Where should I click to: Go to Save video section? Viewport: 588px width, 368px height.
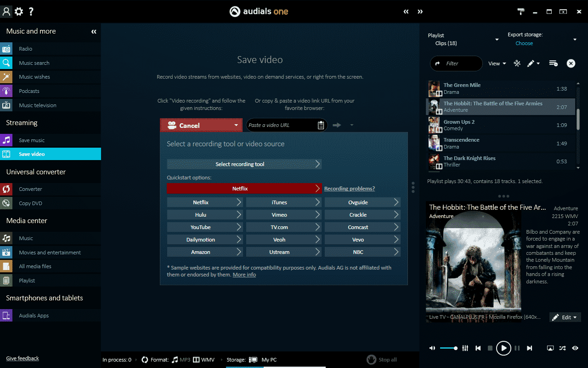pyautogui.click(x=51, y=154)
